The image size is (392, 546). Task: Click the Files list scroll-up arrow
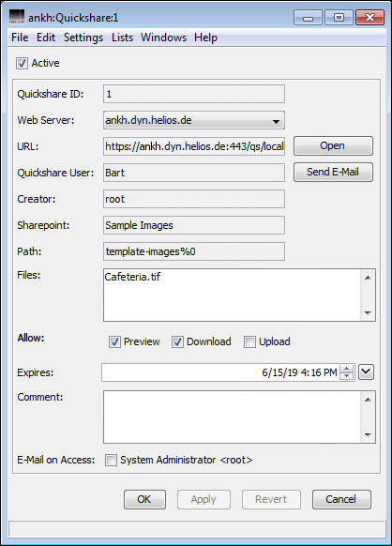point(368,278)
